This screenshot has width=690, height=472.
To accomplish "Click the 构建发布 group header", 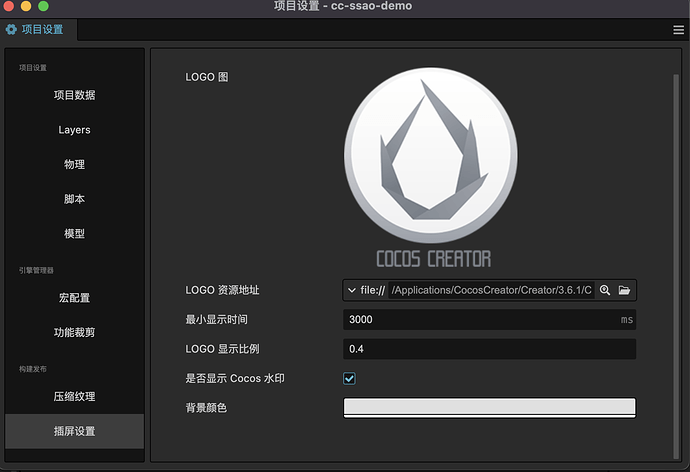I will pyautogui.click(x=33, y=369).
